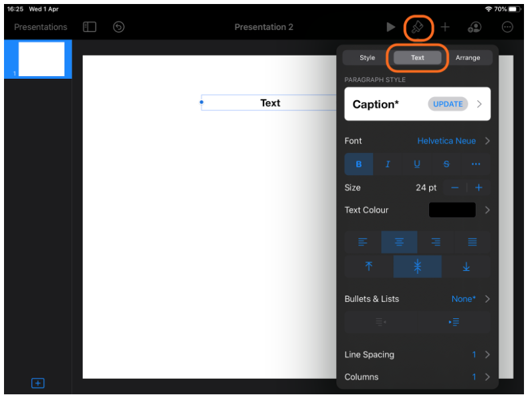
Task: Open more text options ellipsis
Action: coord(476,164)
